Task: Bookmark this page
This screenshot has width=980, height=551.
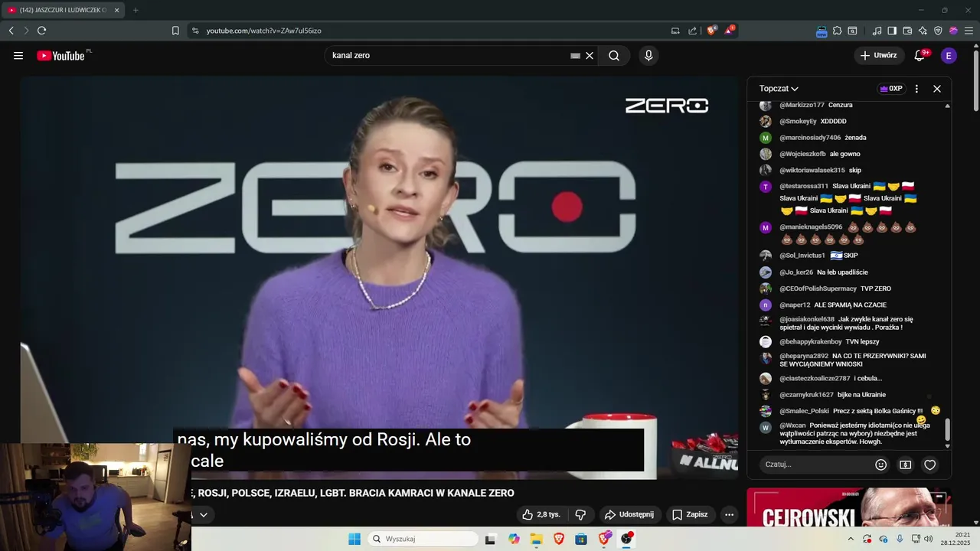Action: pos(175,31)
